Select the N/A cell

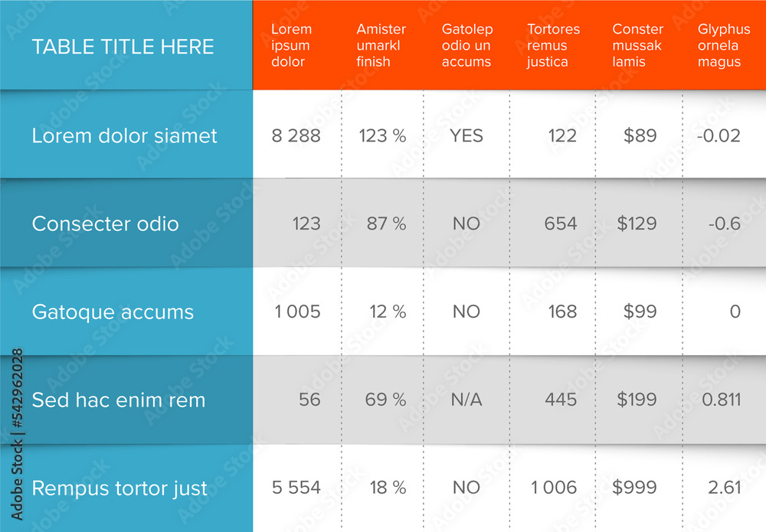pos(466,400)
